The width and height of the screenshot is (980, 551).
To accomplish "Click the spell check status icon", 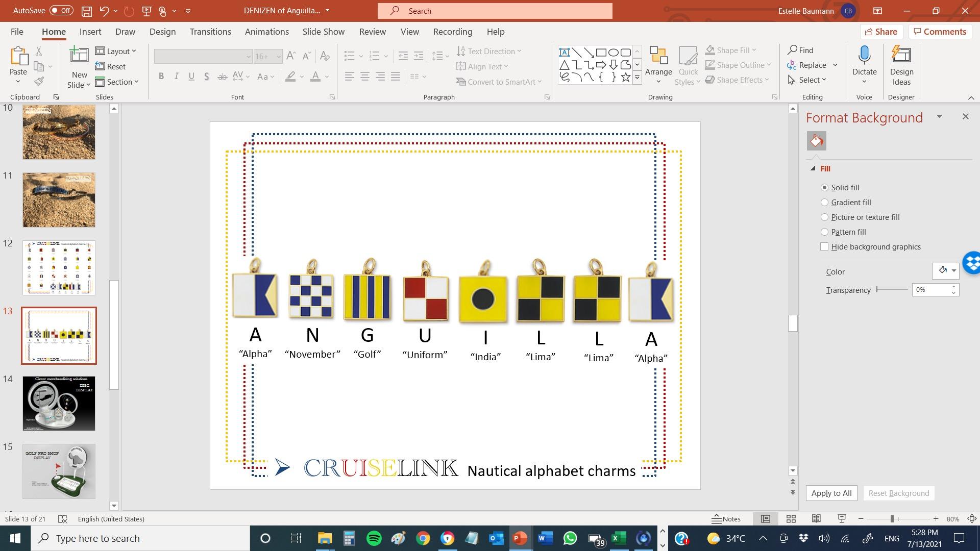I will click(x=63, y=519).
